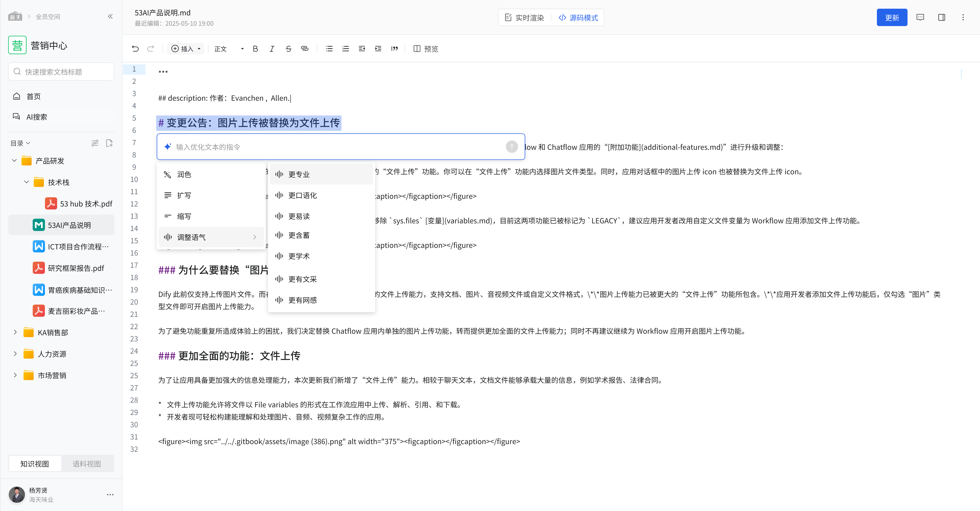
Task: Open the 正文 paragraph style dropdown
Action: point(229,49)
